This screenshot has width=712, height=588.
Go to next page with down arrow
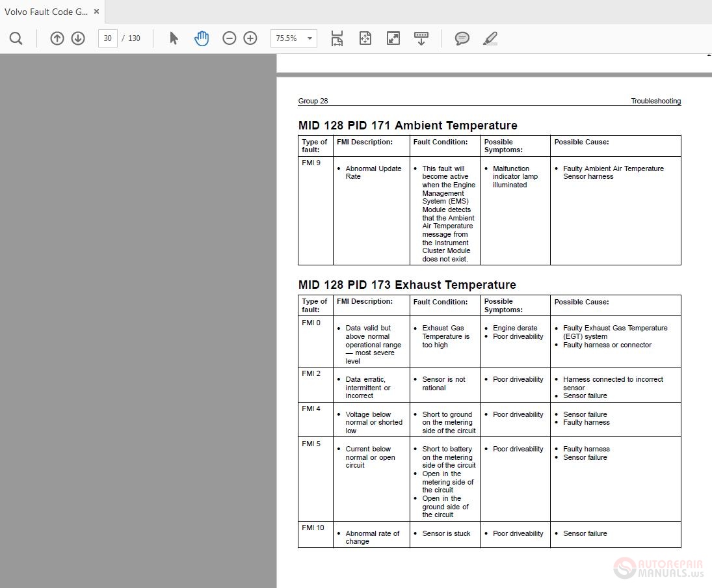click(78, 38)
